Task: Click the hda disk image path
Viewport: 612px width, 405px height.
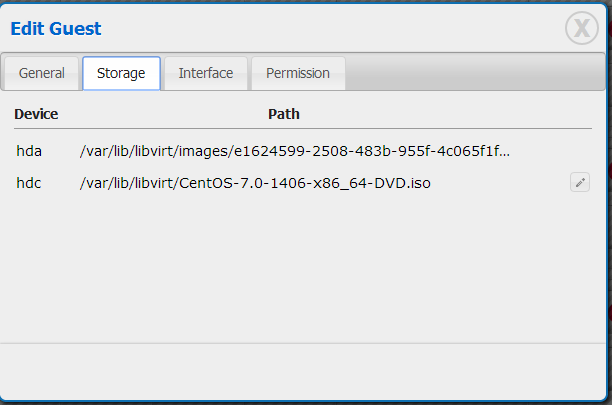Action: (x=290, y=152)
